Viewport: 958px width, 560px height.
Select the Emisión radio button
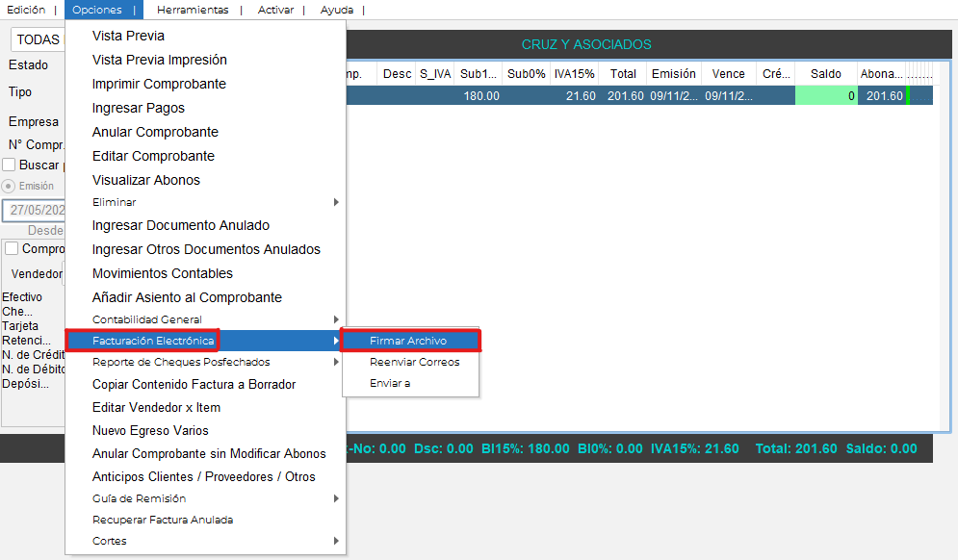(x=9, y=186)
